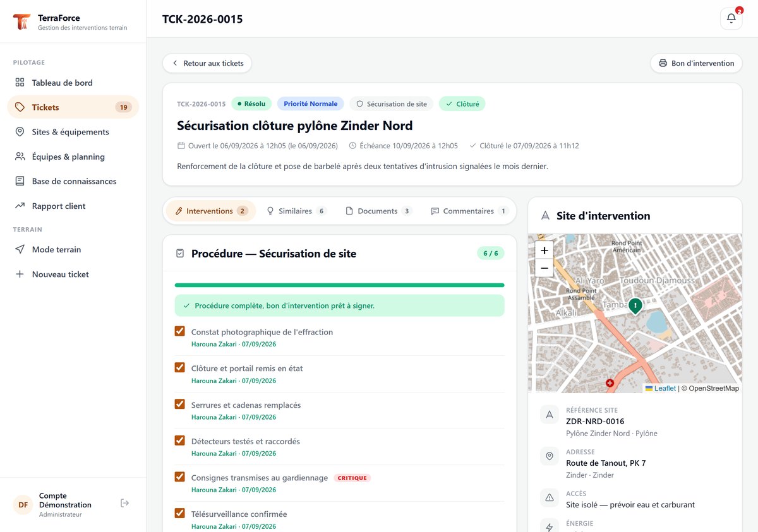758x532 pixels.
Task: Uncheck Détecteurs testés et raccordés
Action: click(x=180, y=440)
